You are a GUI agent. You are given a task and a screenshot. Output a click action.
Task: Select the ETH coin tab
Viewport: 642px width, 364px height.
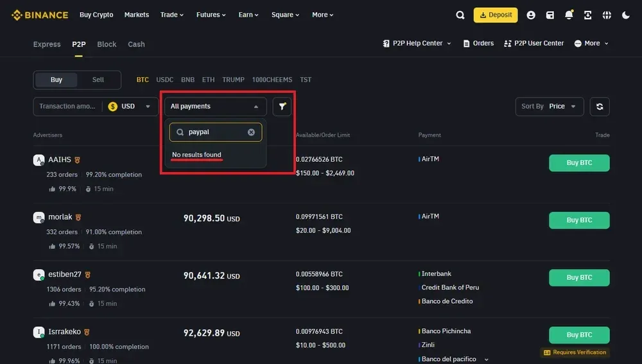coord(208,80)
